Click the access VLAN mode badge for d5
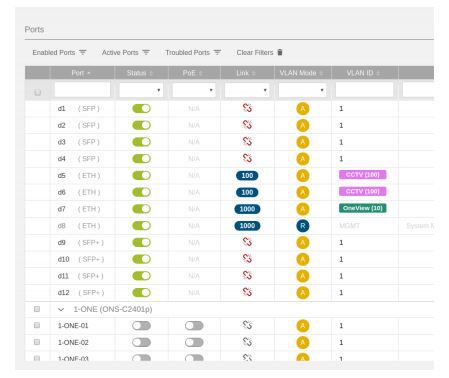The height and width of the screenshot is (378, 449). pyautogui.click(x=303, y=176)
